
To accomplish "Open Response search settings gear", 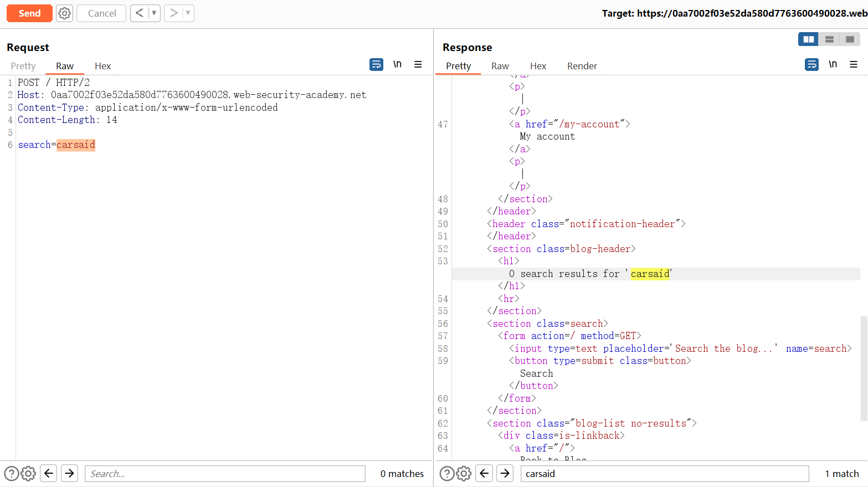I will (464, 474).
